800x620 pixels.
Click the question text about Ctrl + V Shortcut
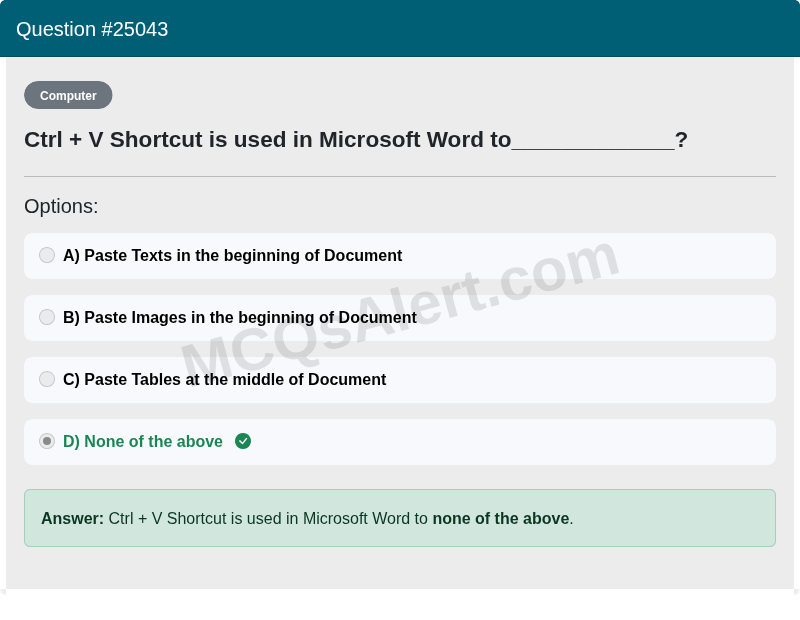click(356, 140)
